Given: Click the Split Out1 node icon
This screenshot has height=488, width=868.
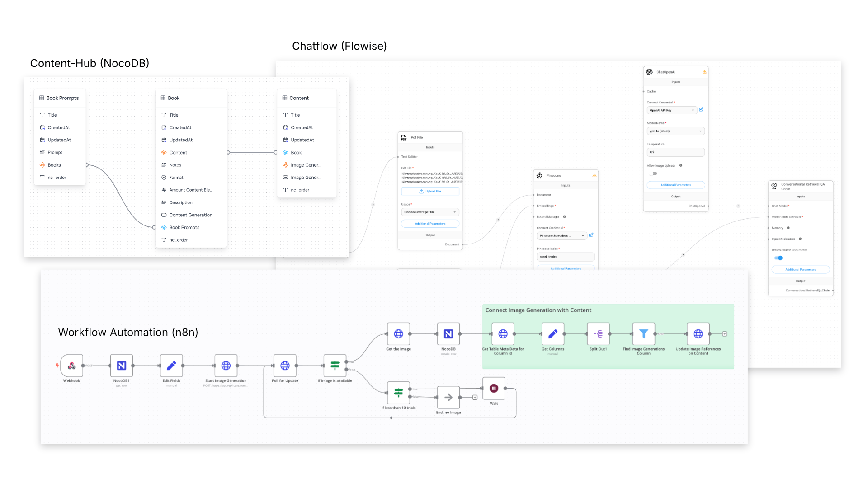Looking at the screenshot, I should coord(598,334).
